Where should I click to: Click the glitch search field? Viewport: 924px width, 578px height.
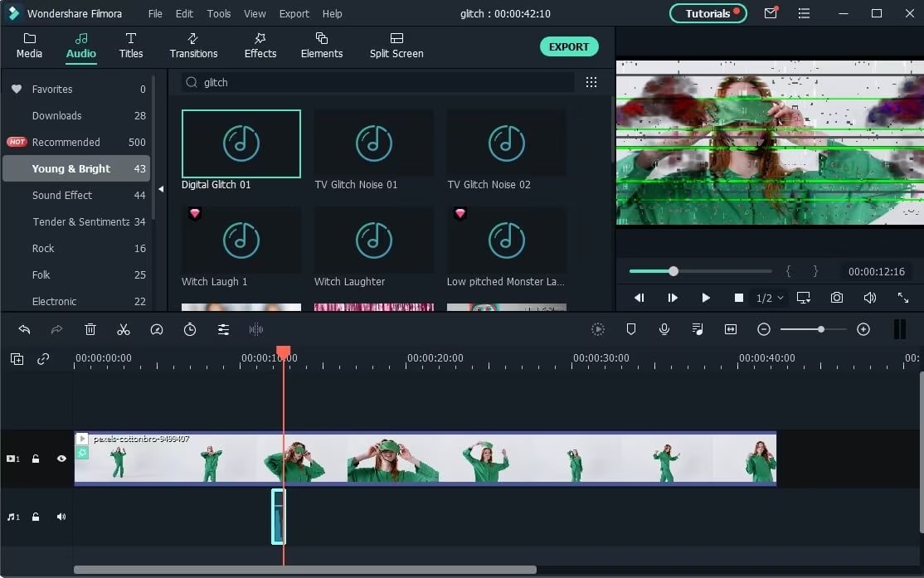click(377, 82)
